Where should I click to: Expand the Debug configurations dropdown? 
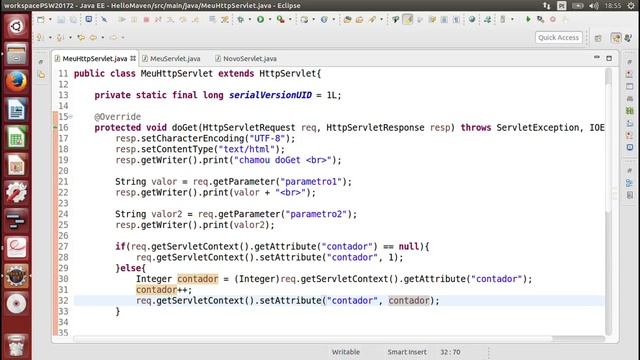pyautogui.click(x=249, y=19)
